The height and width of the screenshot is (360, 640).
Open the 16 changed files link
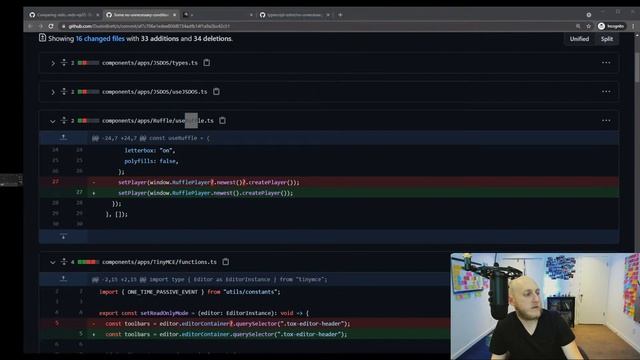(100, 39)
